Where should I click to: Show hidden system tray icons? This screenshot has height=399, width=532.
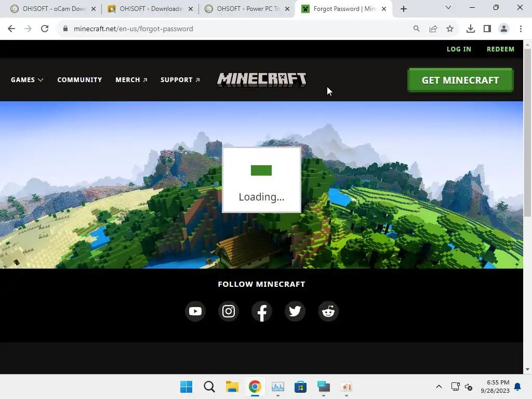coord(438,387)
